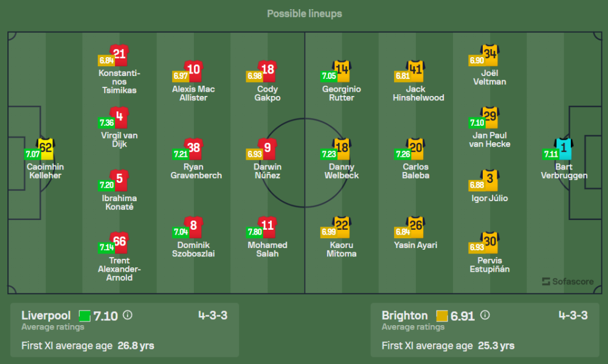Click Pervis Estupiñán's player name

click(x=489, y=264)
